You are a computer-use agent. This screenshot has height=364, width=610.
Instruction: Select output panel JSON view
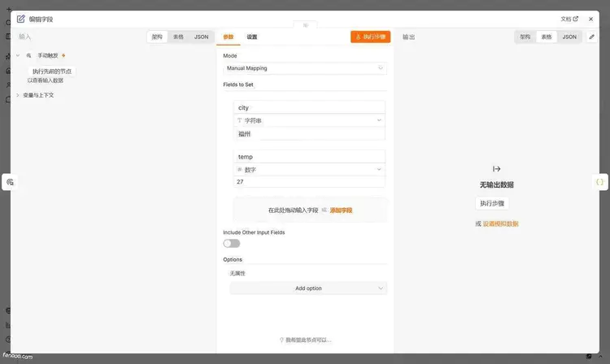click(x=569, y=37)
